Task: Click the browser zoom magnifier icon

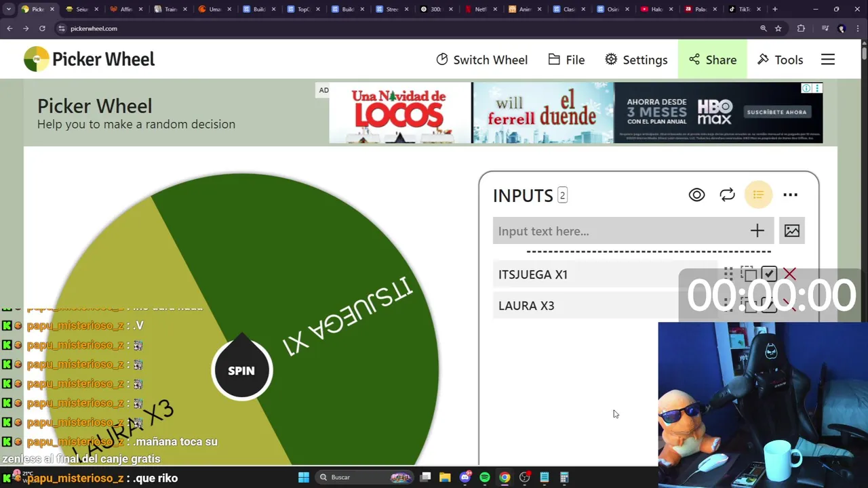Action: (763, 28)
